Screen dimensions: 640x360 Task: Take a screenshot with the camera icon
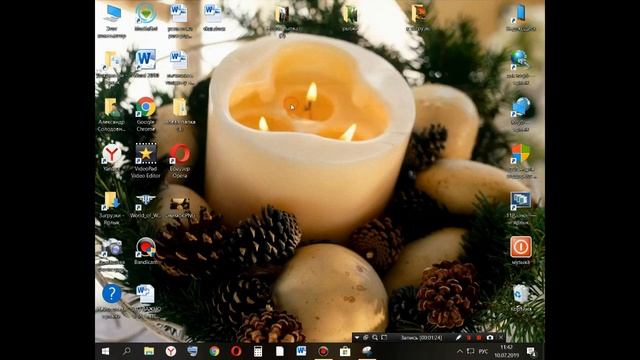coord(489,338)
